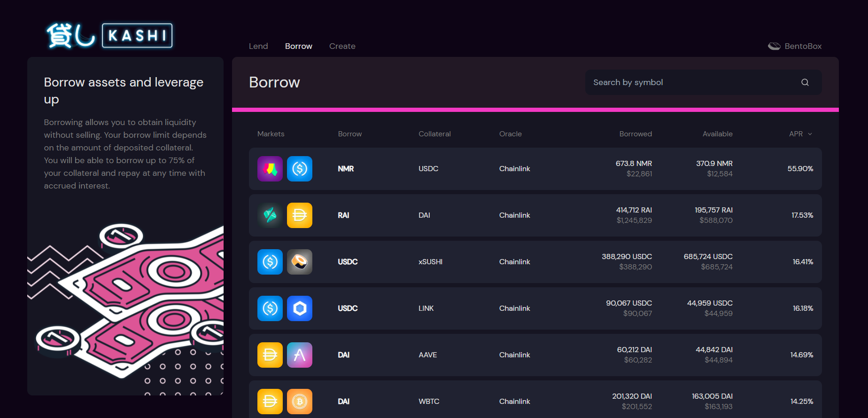Click the BentoBox sushi icon
The image size is (868, 418).
coord(774,46)
